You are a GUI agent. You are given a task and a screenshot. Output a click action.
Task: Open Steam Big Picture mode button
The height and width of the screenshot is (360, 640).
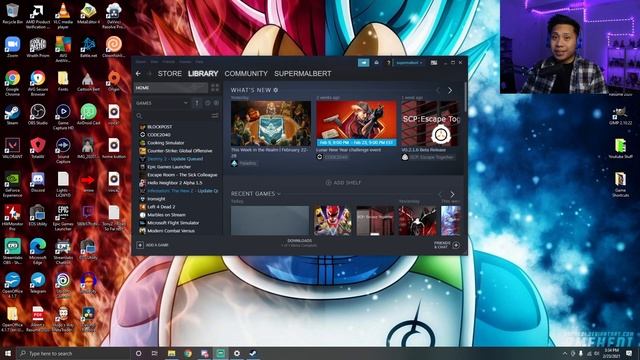363,62
